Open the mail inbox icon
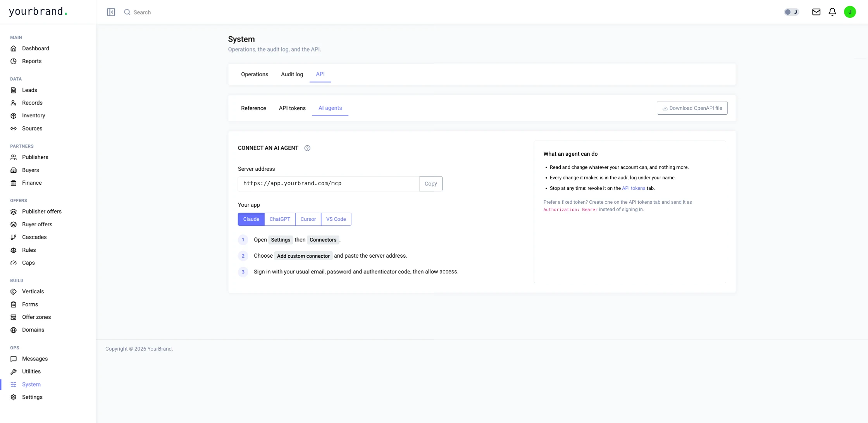The width and height of the screenshot is (868, 423). (816, 12)
